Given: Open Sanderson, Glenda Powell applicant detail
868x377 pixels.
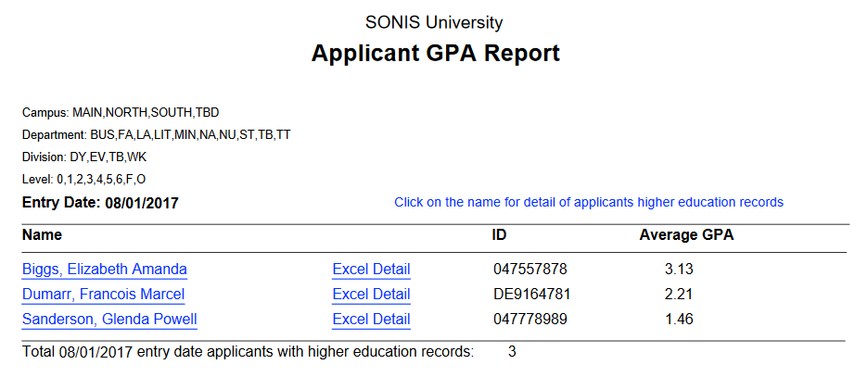Looking at the screenshot, I should (109, 320).
